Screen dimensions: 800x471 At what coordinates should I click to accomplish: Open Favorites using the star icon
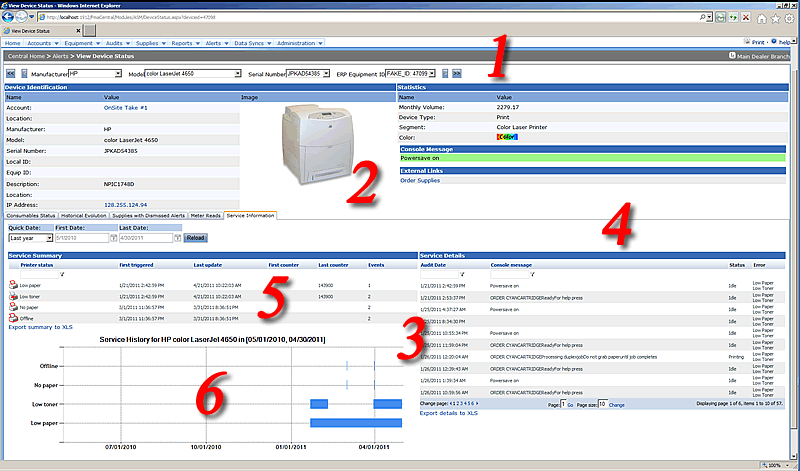click(x=776, y=18)
